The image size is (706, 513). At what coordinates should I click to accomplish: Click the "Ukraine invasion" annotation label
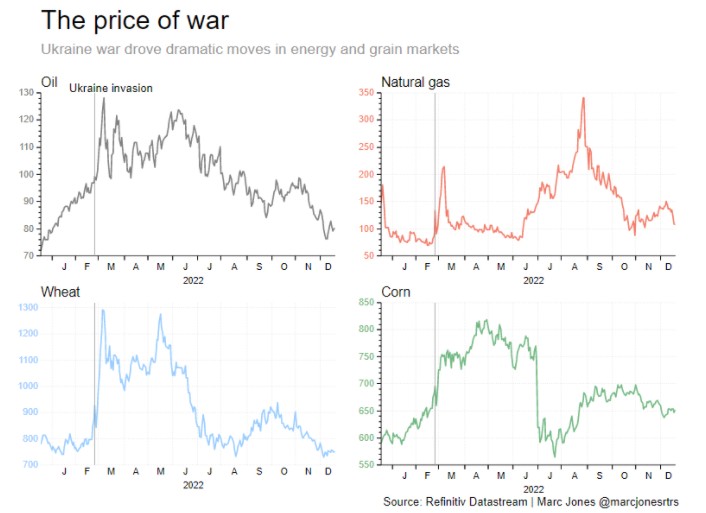(111, 88)
